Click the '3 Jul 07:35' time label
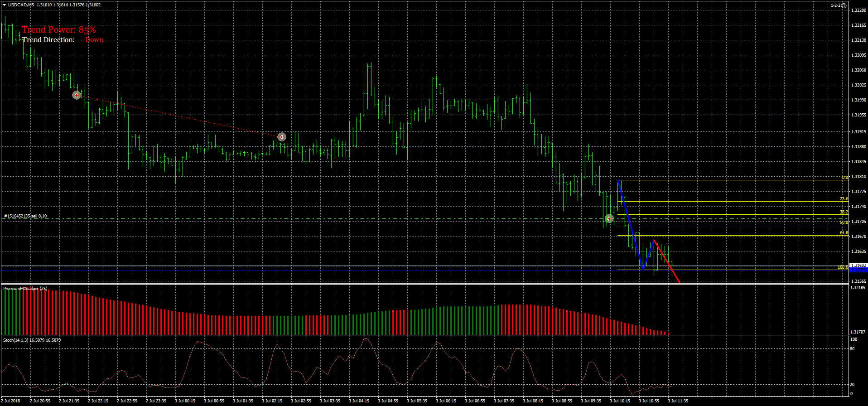868x406 pixels. pos(504,401)
